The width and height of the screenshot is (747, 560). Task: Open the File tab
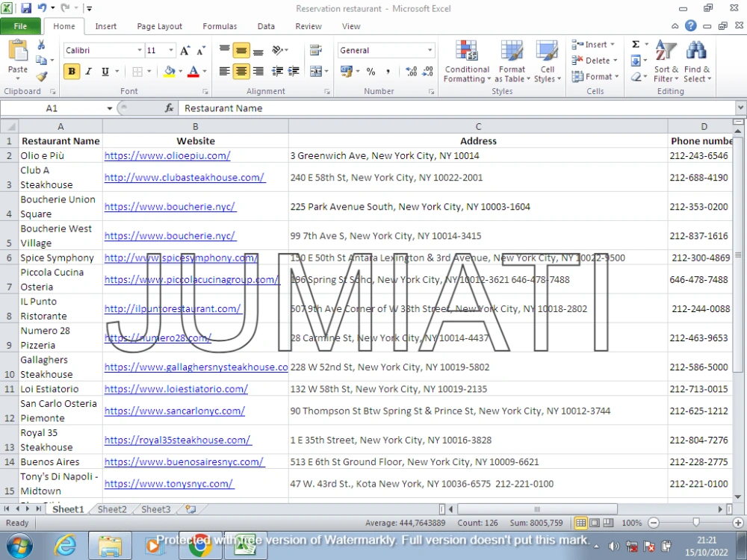coord(20,26)
